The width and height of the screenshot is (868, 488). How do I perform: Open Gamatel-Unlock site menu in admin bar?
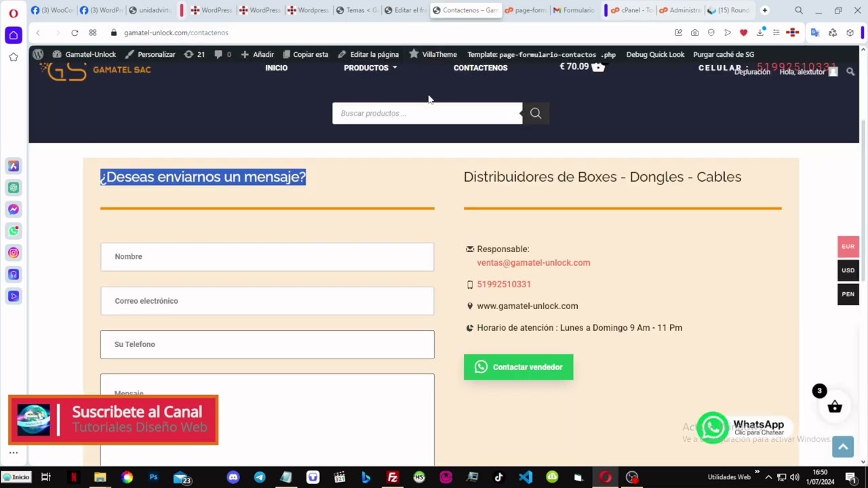[x=84, y=54]
